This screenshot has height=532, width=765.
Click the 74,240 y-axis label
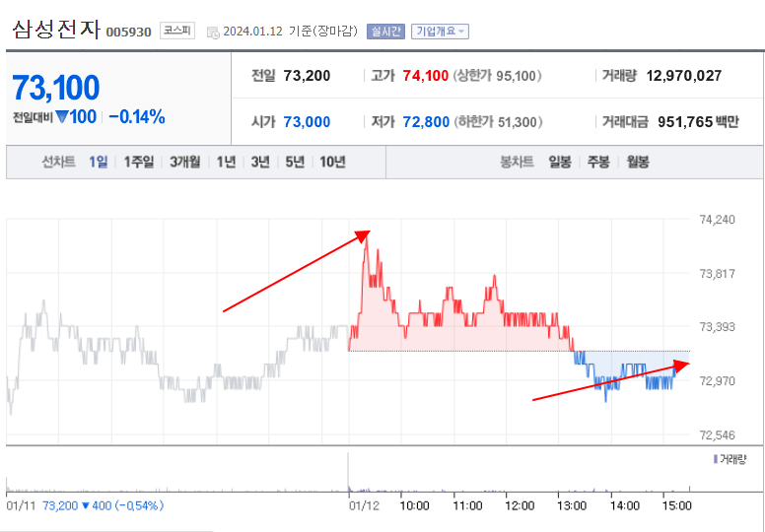[x=717, y=220]
